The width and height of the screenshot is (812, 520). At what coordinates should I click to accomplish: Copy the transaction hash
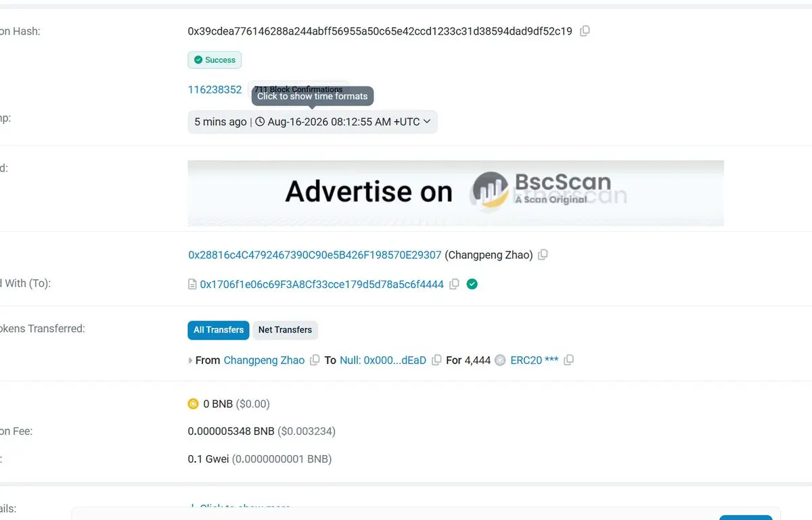point(585,31)
